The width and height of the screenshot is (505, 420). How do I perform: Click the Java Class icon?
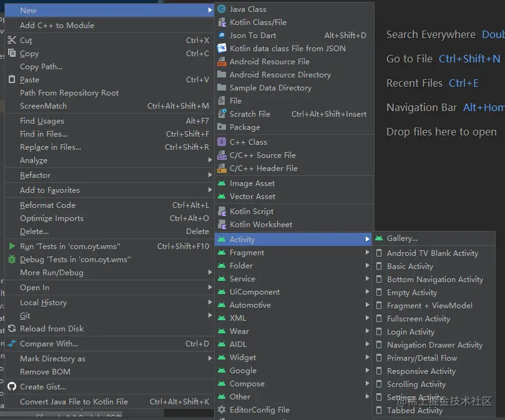(222, 9)
